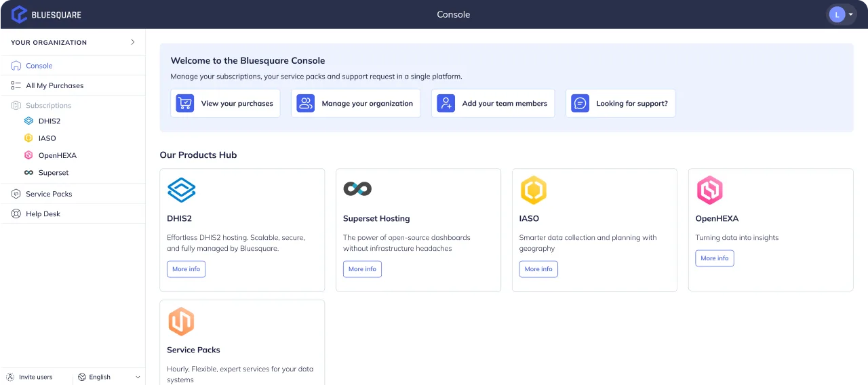Click the DHIS2 icon in sidebar

(x=28, y=121)
